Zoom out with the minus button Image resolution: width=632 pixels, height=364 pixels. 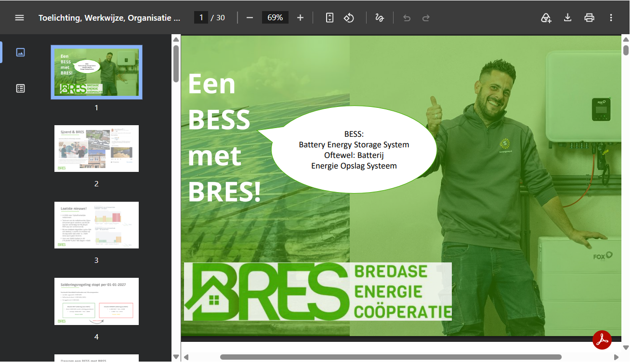[x=250, y=18]
